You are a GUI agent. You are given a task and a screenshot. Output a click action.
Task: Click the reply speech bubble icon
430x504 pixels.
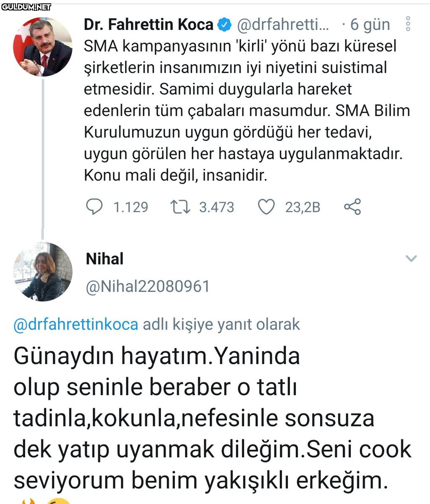tap(94, 207)
